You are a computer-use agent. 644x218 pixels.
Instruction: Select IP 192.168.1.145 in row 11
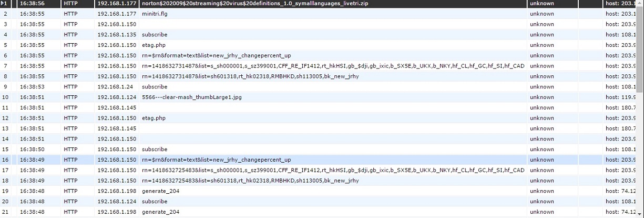[x=117, y=107]
